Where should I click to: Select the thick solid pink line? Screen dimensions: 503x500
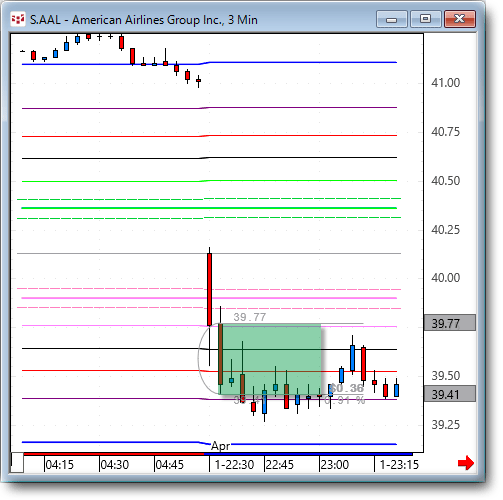point(209,298)
